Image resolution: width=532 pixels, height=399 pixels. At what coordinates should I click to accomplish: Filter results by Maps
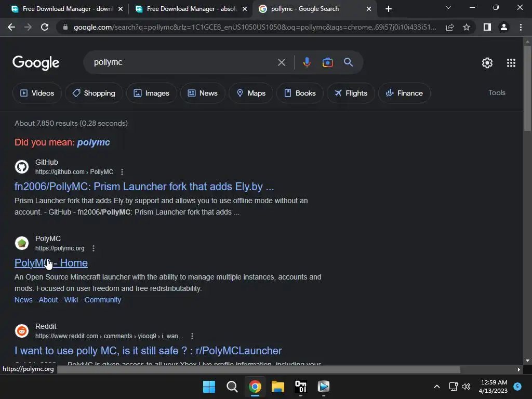pyautogui.click(x=251, y=93)
